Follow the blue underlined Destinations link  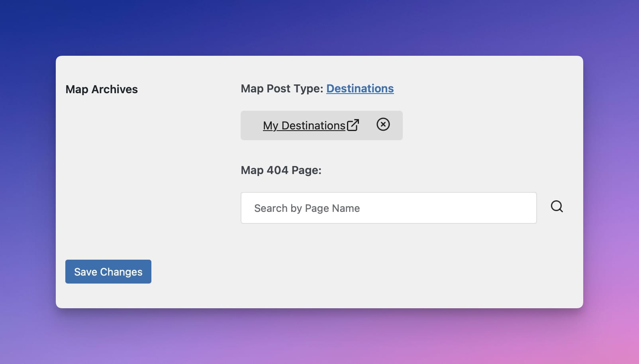360,88
